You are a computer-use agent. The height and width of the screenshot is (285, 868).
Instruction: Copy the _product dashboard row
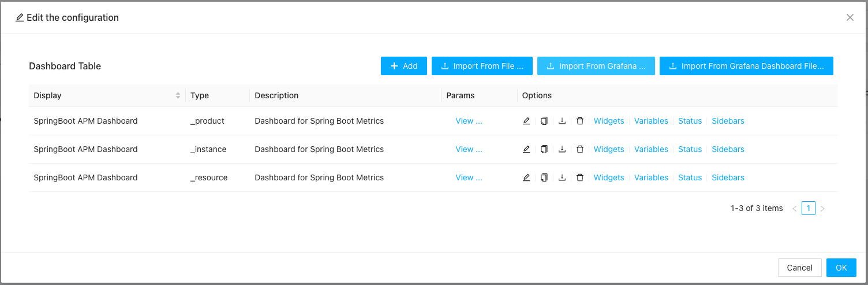pyautogui.click(x=544, y=121)
